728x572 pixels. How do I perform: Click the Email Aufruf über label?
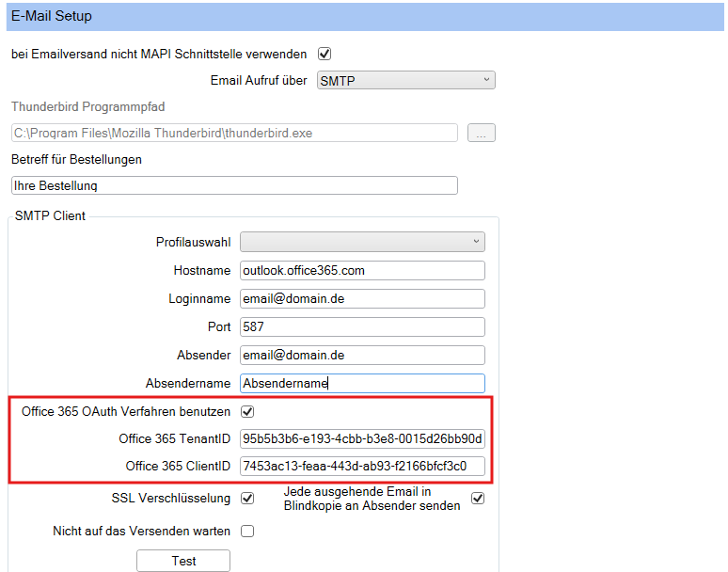(259, 80)
